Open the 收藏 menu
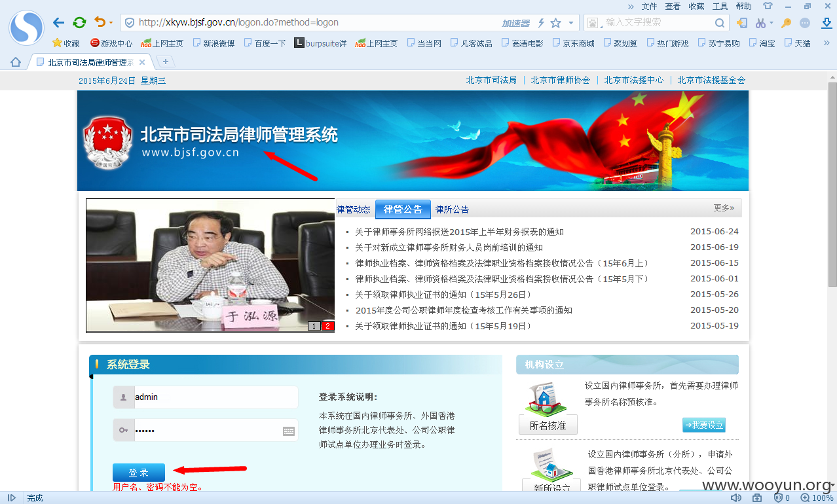 click(696, 6)
